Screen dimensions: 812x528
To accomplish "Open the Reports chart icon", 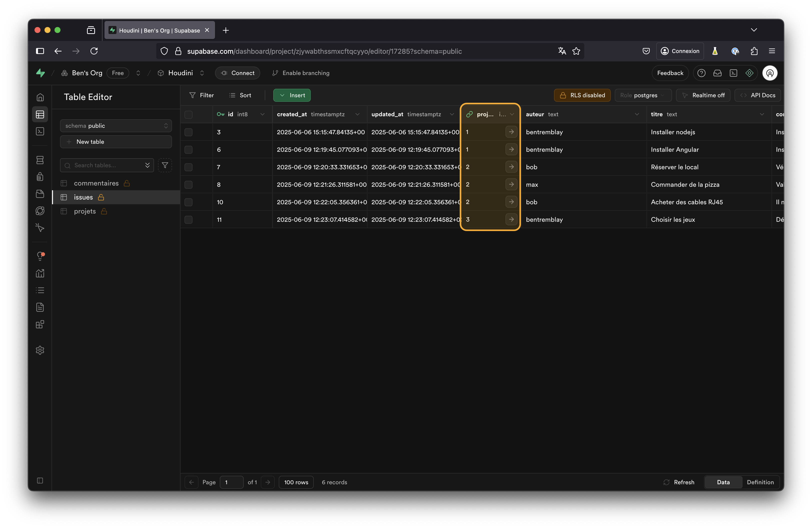I will tap(40, 273).
